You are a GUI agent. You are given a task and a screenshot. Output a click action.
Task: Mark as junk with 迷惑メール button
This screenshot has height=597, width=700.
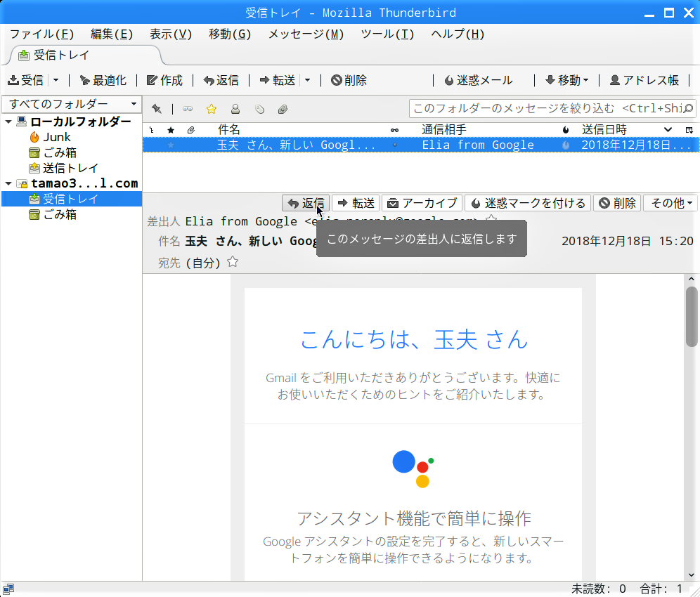(479, 80)
